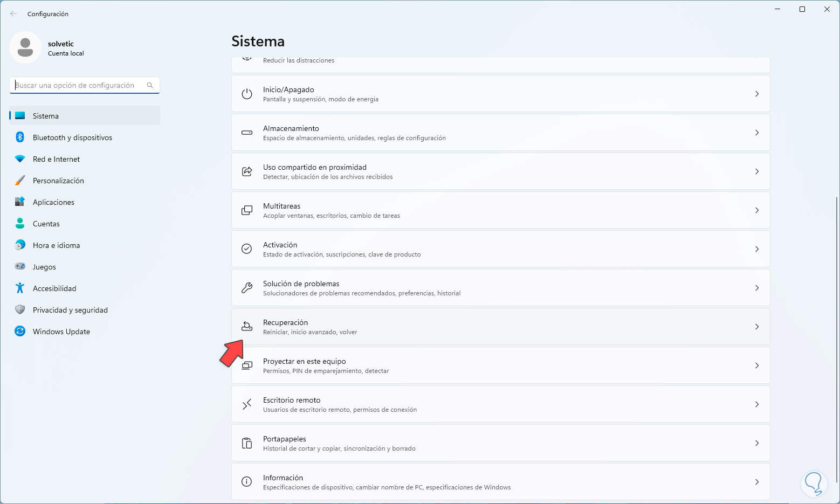This screenshot has width=840, height=504.
Task: Click the settings search input field
Action: pos(78,85)
